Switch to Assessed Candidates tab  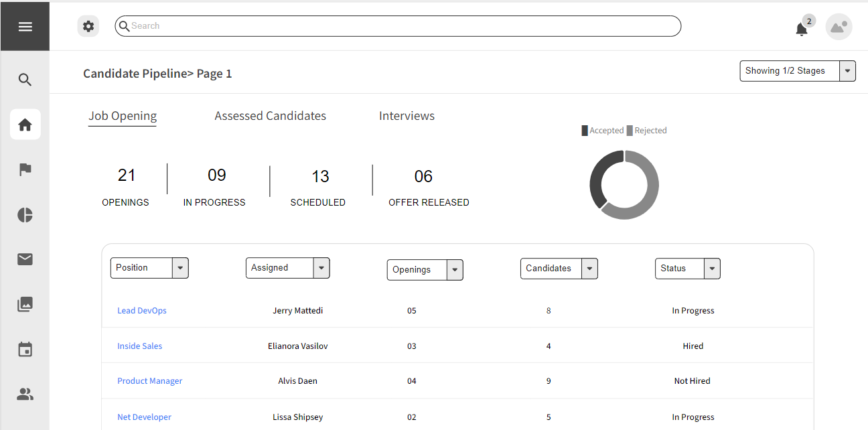click(x=271, y=116)
